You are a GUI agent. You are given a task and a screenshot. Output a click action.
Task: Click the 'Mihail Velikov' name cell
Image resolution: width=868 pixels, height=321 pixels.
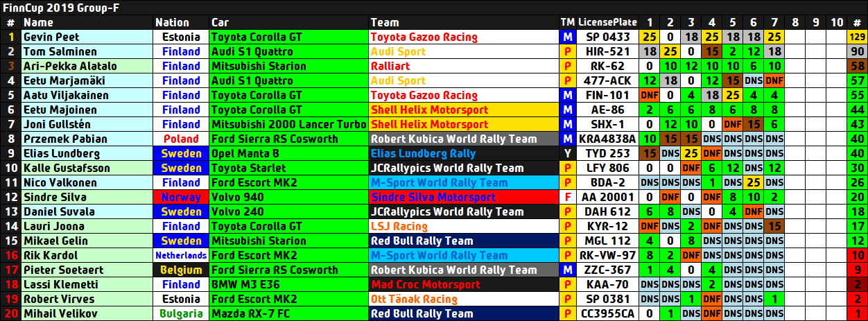87,313
